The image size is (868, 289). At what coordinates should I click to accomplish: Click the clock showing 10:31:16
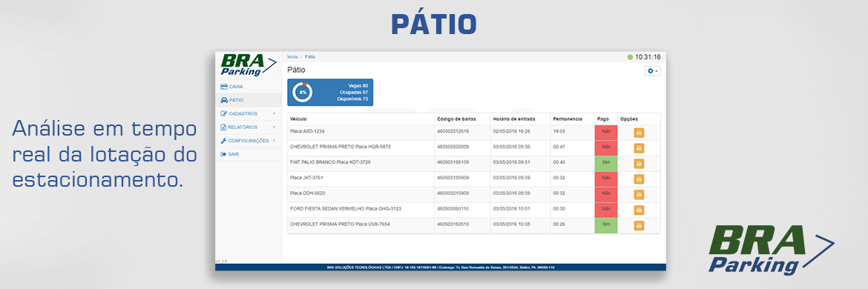click(x=648, y=57)
